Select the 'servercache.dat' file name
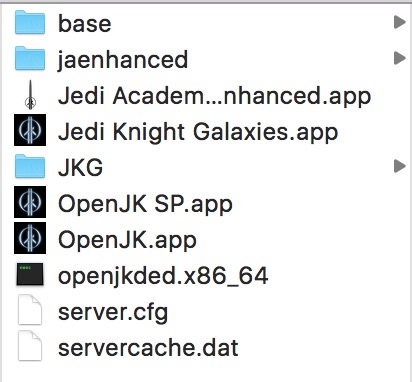412x382 pixels. coord(148,348)
